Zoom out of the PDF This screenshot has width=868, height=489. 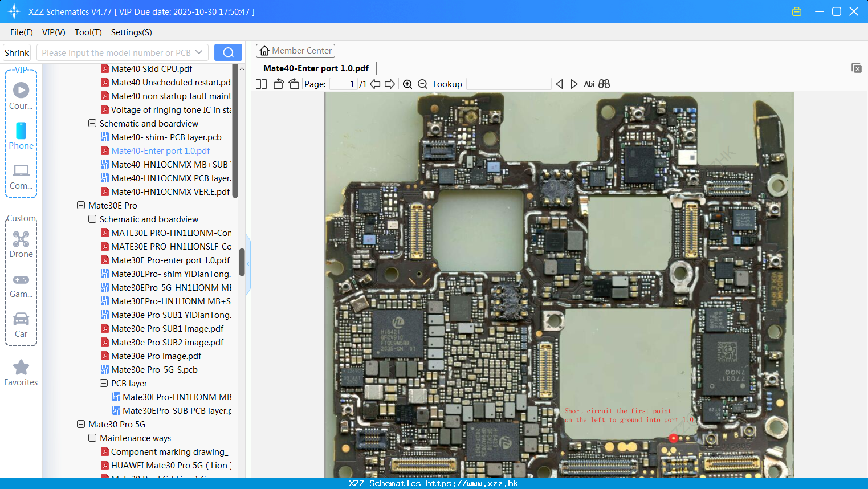[x=422, y=84]
